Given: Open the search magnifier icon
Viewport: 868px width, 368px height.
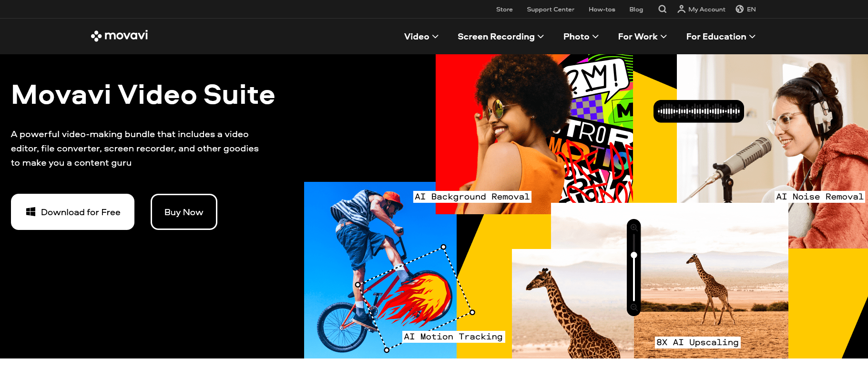Looking at the screenshot, I should 662,9.
